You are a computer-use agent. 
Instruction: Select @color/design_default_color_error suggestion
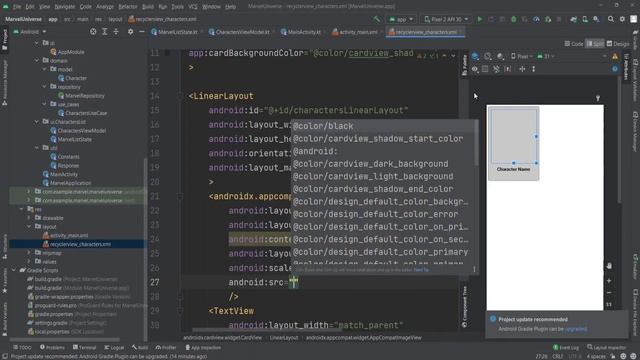[x=383, y=214]
